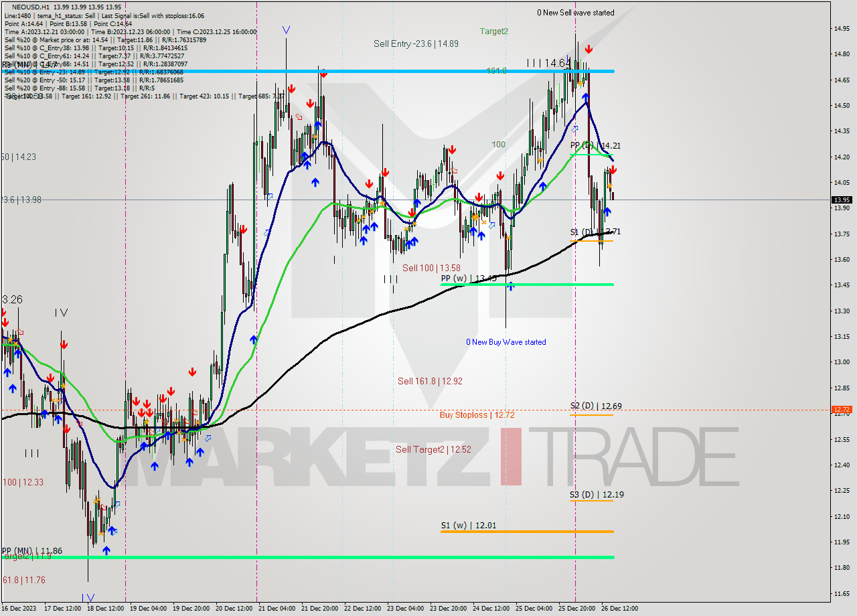Click the '61.8 | 11.76' Fibonacci label
857x616 pixels.
23,581
